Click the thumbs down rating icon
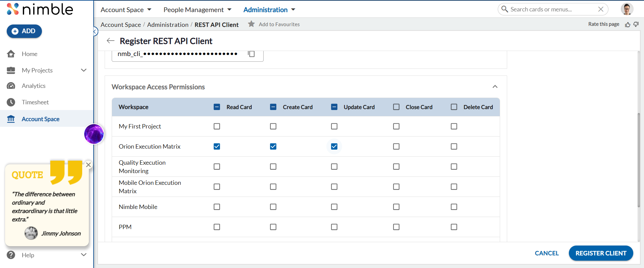644x268 pixels. [x=636, y=24]
